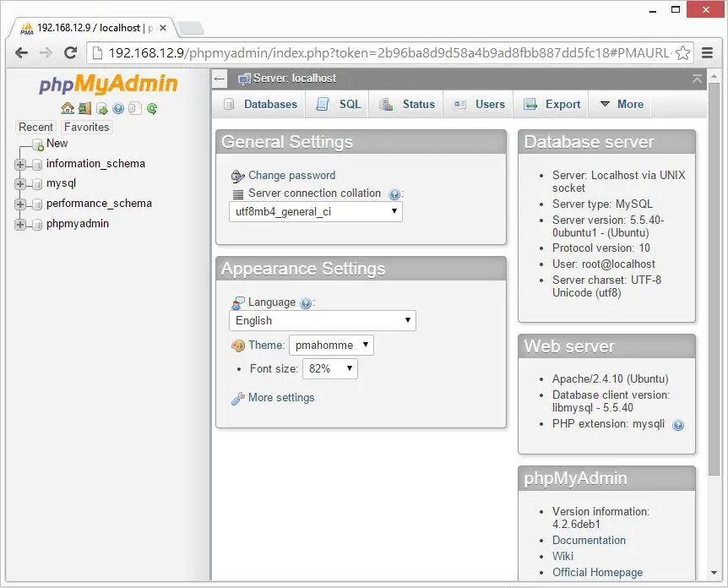This screenshot has height=588, width=728.
Task: Click the page vertical scrollbar thumb
Action: (x=714, y=279)
